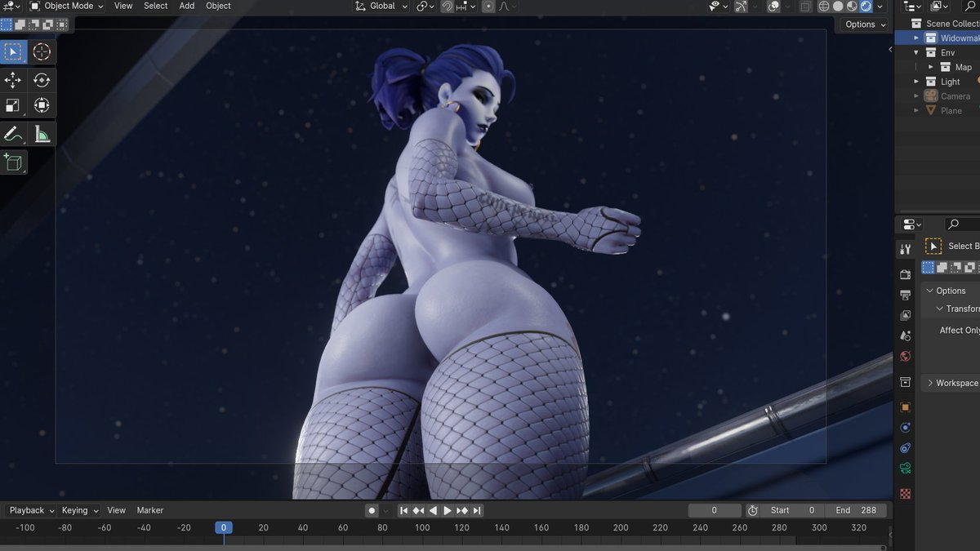Open the World properties tab
The width and height of the screenshot is (980, 551).
coord(905,356)
